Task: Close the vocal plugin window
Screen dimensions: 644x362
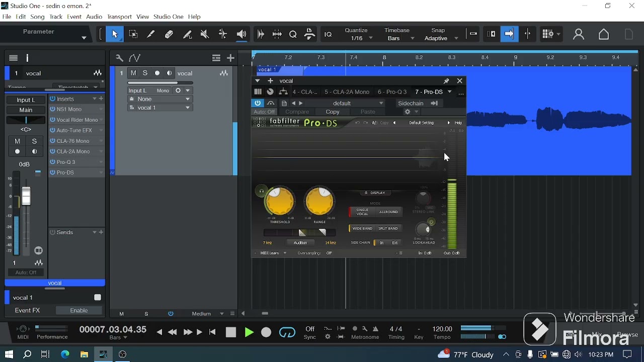Action: click(x=460, y=81)
